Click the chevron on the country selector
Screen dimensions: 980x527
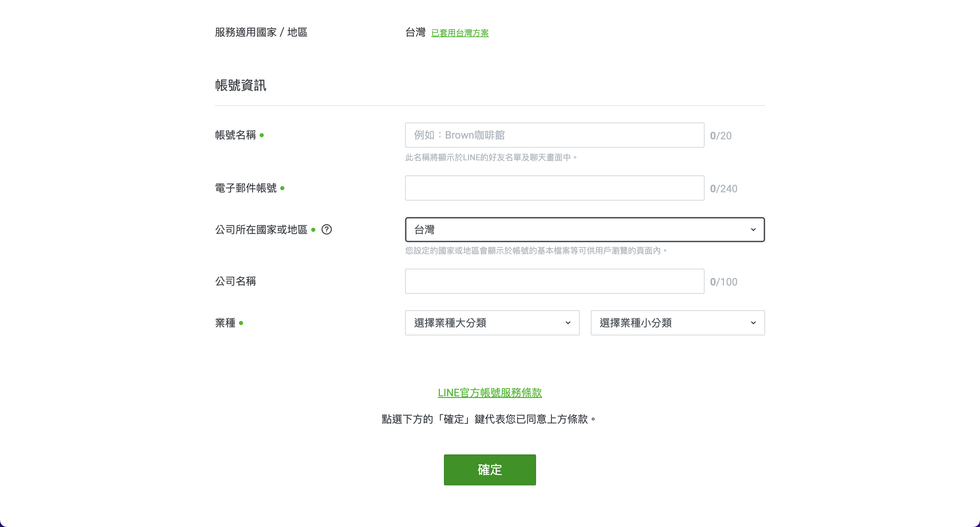pyautogui.click(x=754, y=229)
